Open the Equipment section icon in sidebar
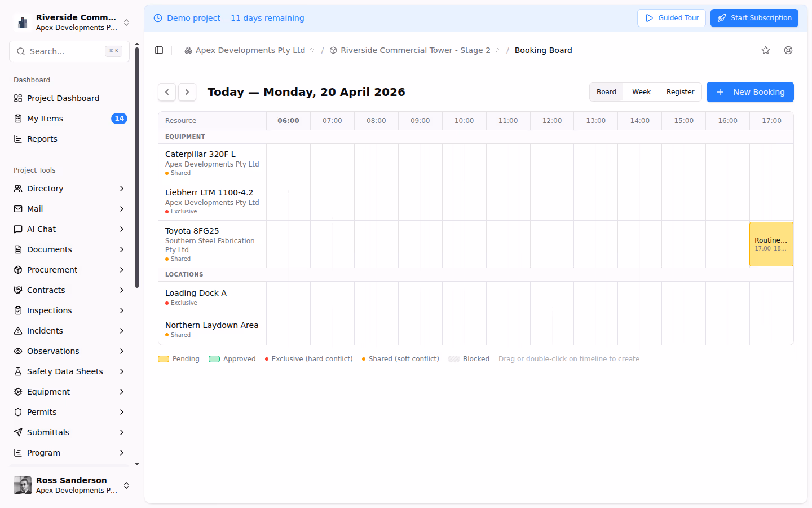 pos(16,391)
